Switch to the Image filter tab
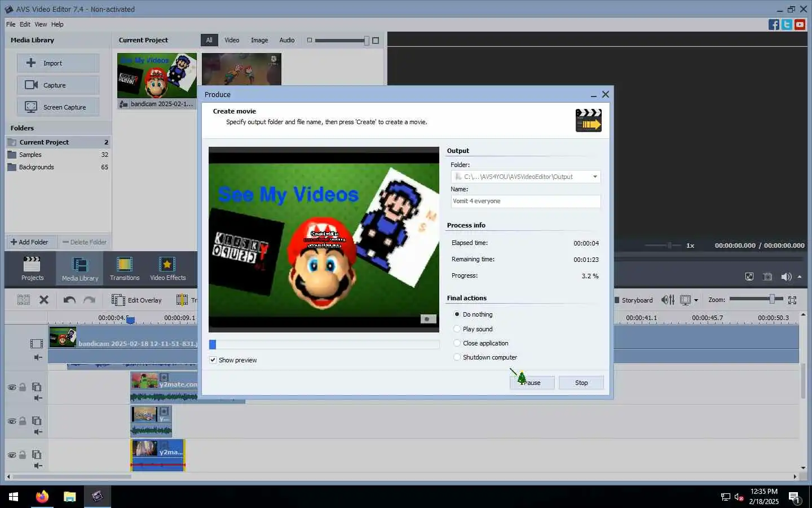This screenshot has width=812, height=508. [259, 40]
